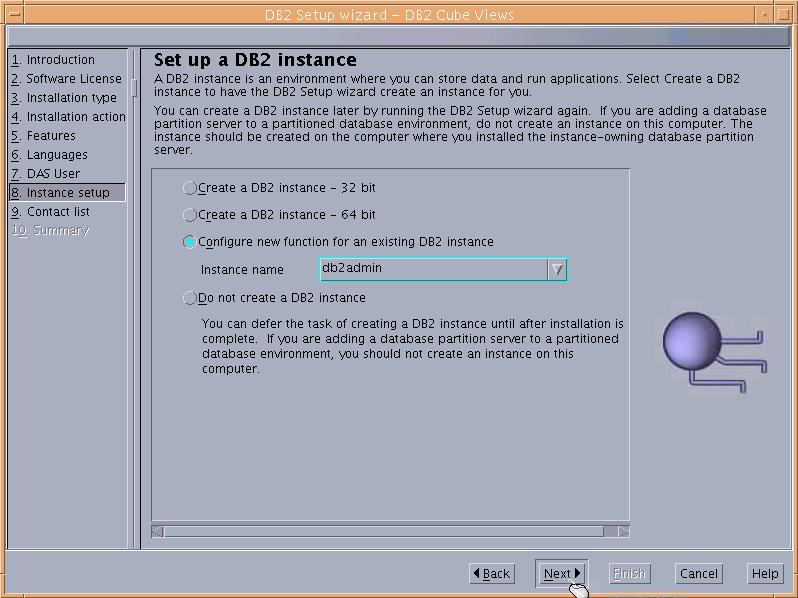Click the Cancel button
The width and height of the screenshot is (798, 598).
[698, 574]
